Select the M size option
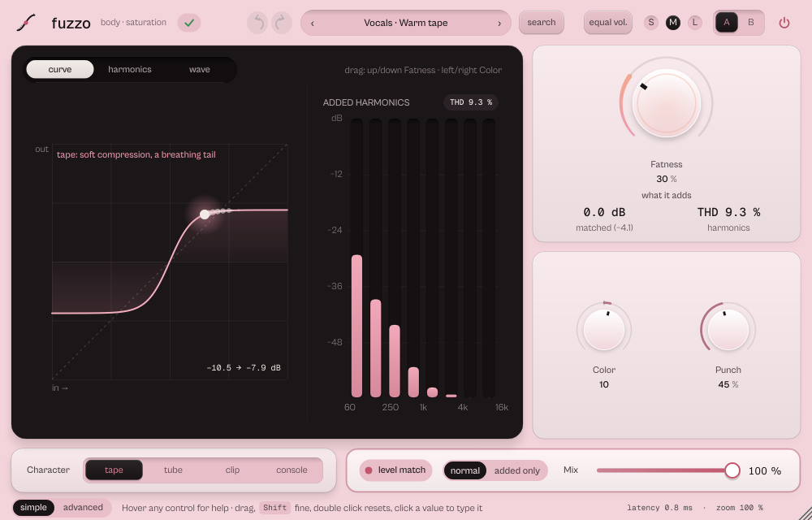The height and width of the screenshot is (520, 812). [x=672, y=22]
